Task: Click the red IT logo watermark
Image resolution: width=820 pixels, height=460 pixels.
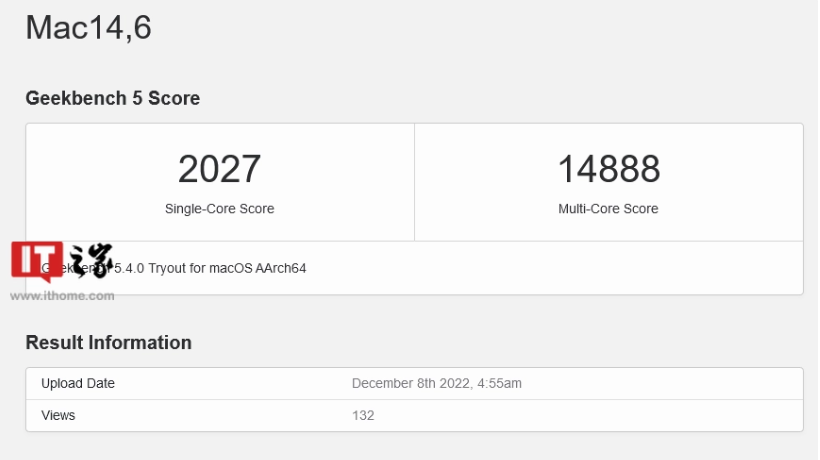Action: pos(37,262)
